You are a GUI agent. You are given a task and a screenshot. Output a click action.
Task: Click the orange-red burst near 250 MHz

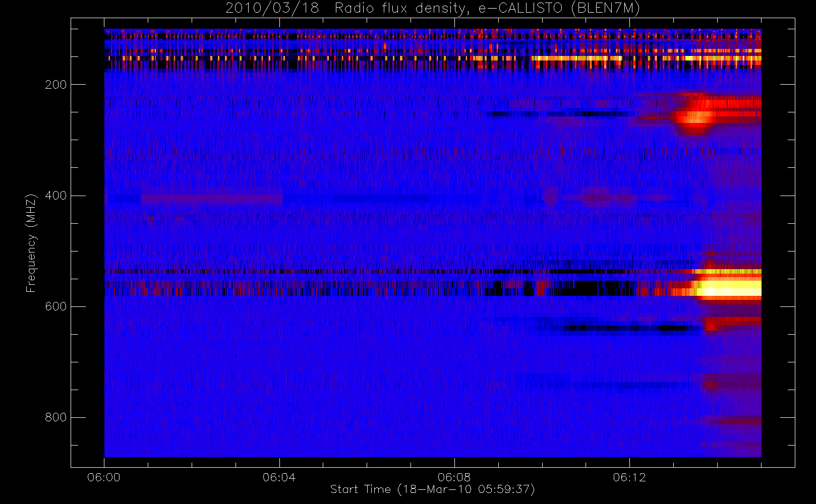coord(696,116)
